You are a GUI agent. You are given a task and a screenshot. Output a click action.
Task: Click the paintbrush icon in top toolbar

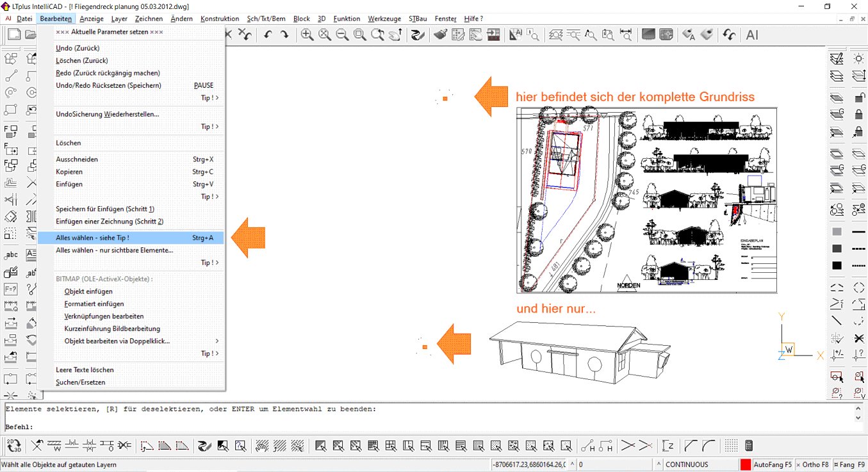(x=439, y=35)
